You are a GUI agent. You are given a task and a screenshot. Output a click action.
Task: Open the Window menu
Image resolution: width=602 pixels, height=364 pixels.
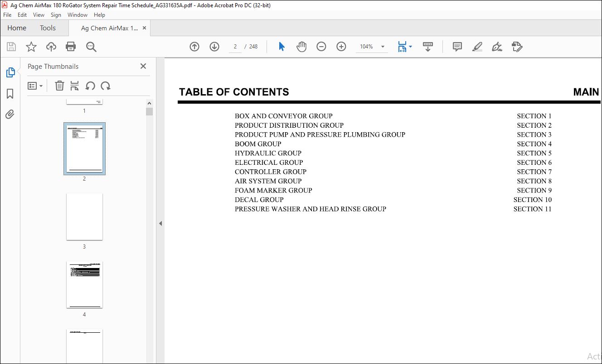coord(78,15)
